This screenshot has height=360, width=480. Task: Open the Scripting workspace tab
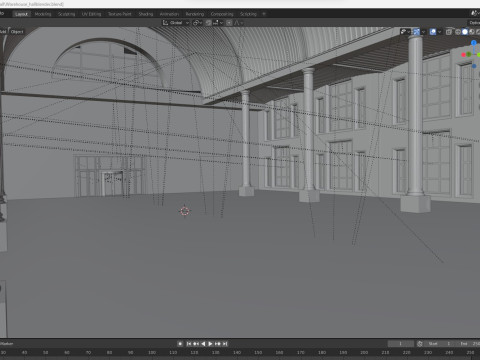coord(248,14)
